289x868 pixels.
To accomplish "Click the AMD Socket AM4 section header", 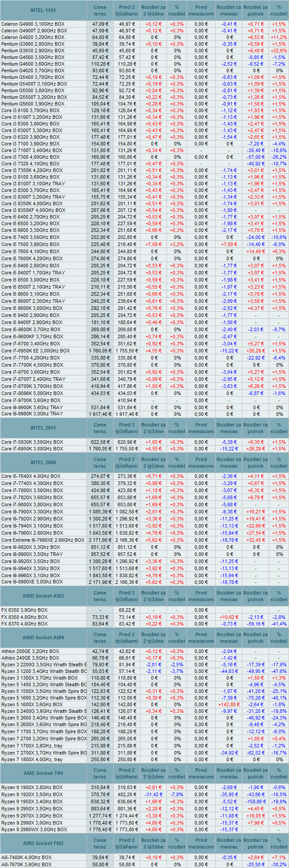I will [44, 637].
